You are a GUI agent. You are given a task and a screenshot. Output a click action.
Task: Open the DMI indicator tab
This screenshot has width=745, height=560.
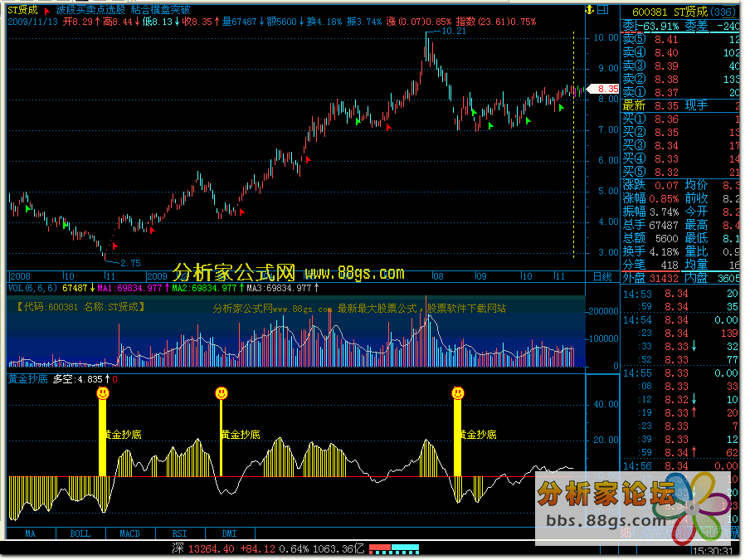(x=229, y=533)
